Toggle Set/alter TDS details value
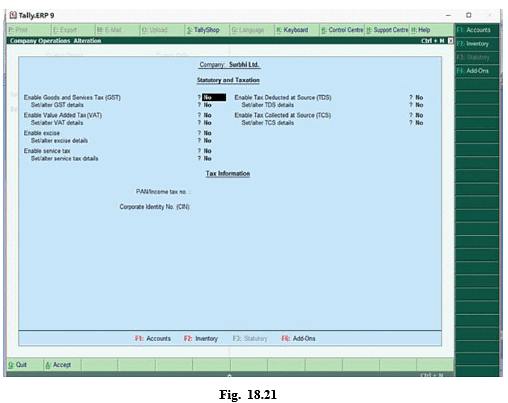Viewport: 508px width, 403px height. (419, 105)
